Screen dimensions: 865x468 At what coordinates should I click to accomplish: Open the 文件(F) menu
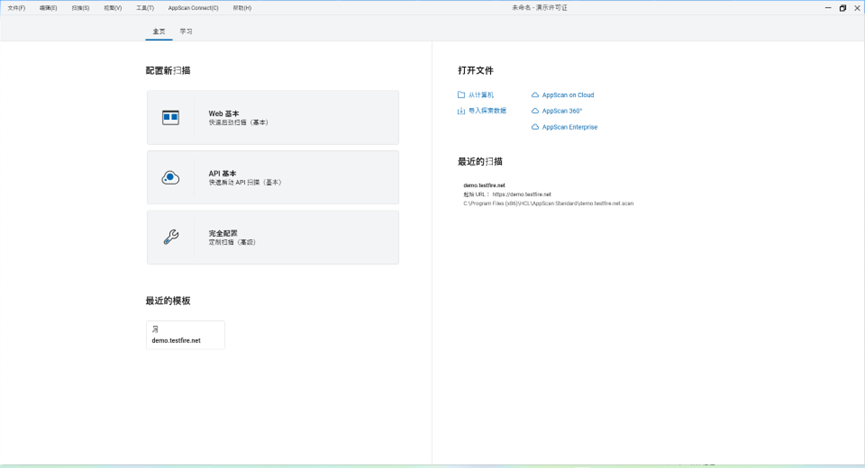pyautogui.click(x=17, y=8)
